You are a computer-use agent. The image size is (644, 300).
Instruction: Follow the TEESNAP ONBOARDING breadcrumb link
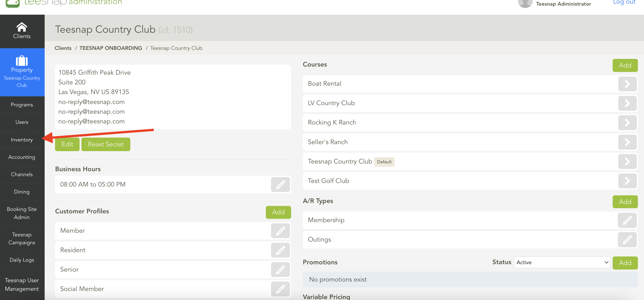pos(111,48)
